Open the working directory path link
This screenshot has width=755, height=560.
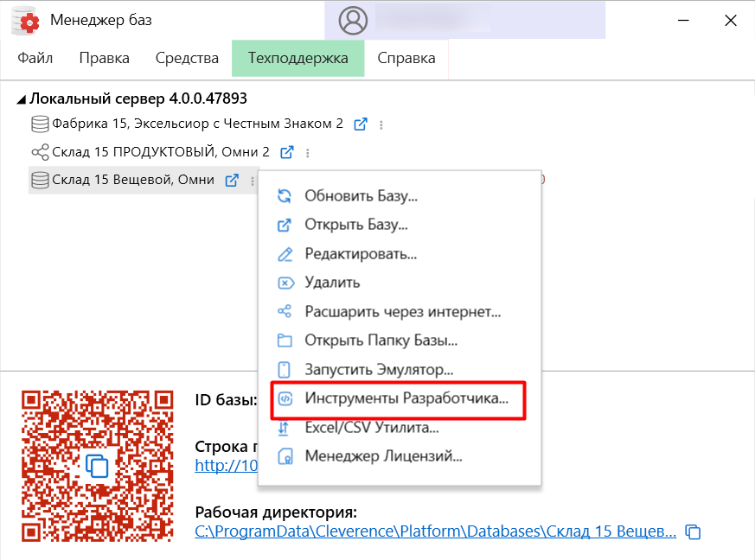432,531
